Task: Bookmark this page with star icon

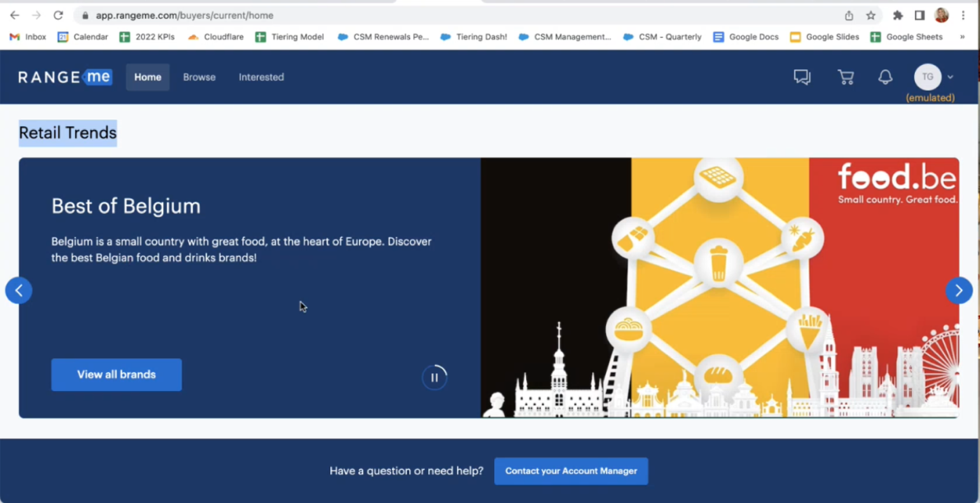Action: (x=870, y=16)
